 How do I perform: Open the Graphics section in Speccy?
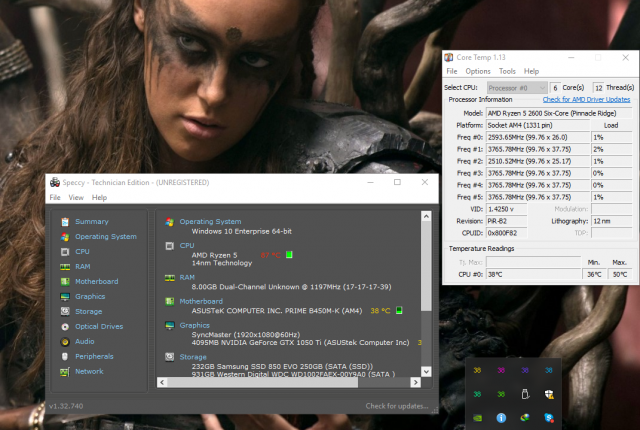[x=89, y=296]
